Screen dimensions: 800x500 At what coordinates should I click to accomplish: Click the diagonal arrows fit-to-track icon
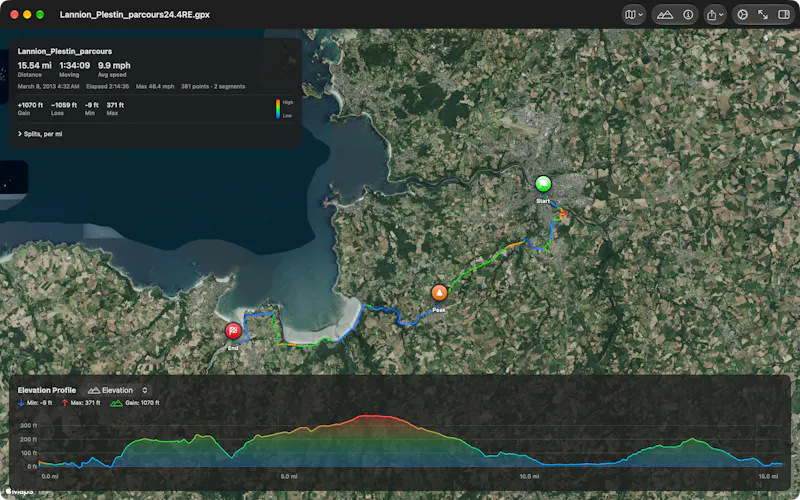[x=763, y=15]
